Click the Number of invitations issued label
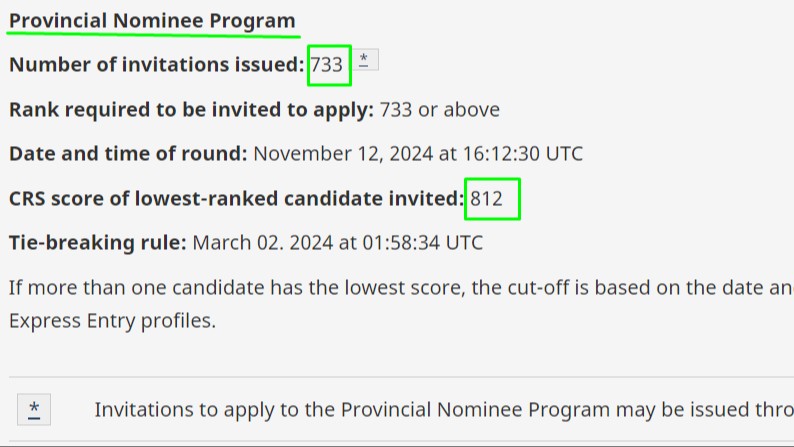The image size is (794, 447). point(156,65)
